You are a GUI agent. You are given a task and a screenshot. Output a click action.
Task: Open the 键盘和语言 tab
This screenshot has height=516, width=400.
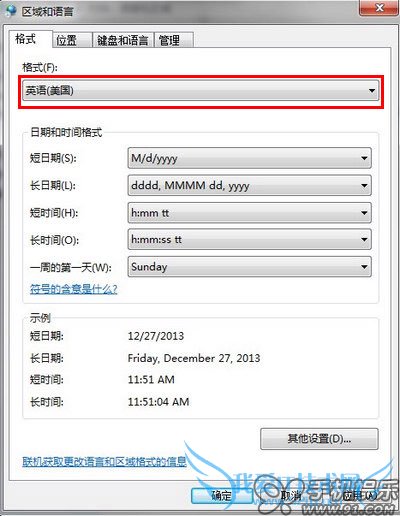(122, 40)
